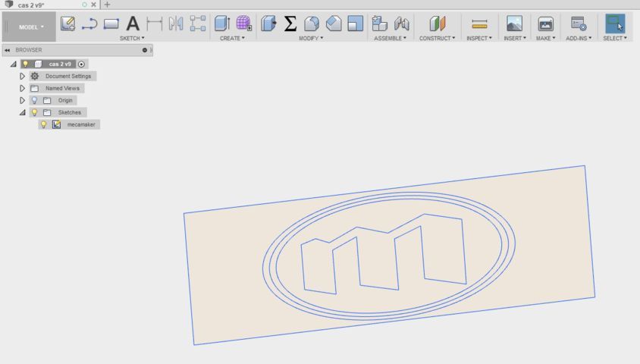Click the M-shaped logo profile in sketch
Viewport: 640px width, 364px height.
pyautogui.click(x=384, y=253)
